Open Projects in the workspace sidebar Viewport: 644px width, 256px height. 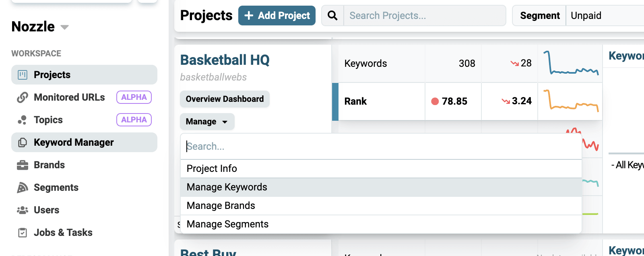click(x=84, y=75)
